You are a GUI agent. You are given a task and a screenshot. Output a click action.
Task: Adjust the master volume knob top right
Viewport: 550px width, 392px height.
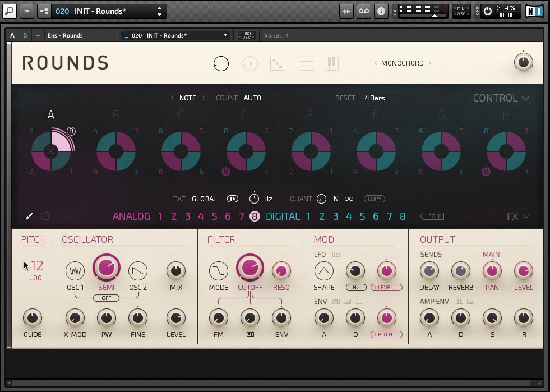(523, 63)
